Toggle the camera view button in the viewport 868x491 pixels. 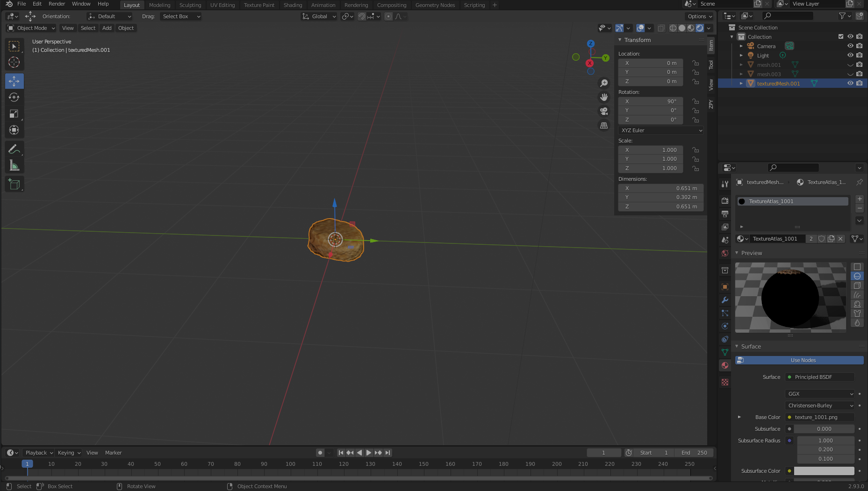[x=604, y=111]
